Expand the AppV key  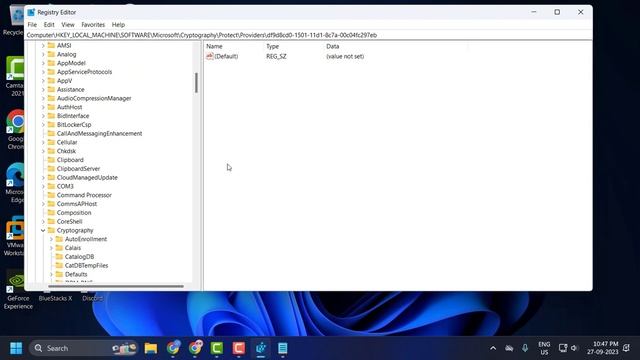point(43,81)
